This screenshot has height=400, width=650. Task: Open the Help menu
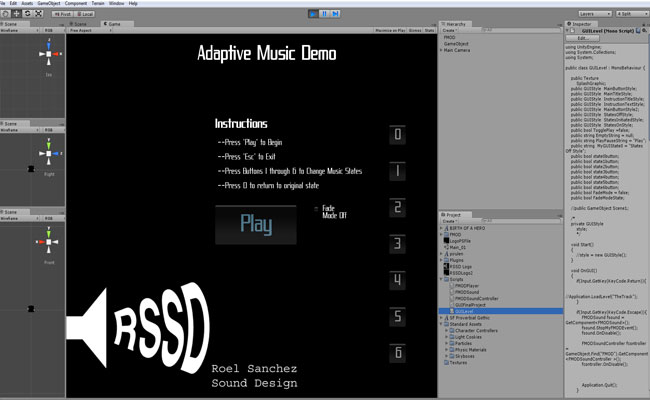pyautogui.click(x=133, y=3)
